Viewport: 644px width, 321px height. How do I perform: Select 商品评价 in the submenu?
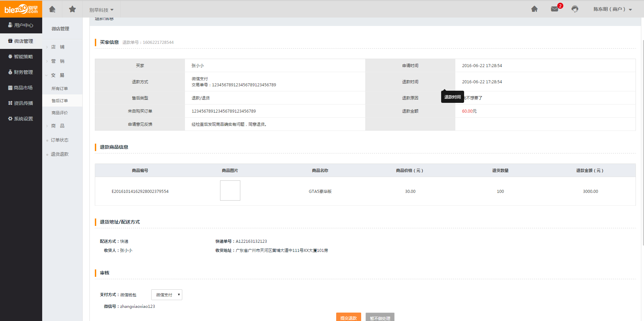click(x=60, y=113)
